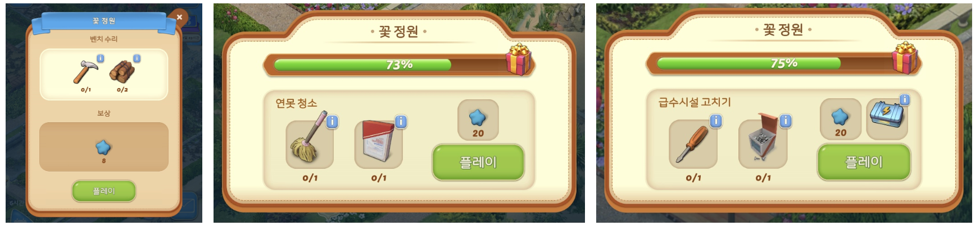Image resolution: width=980 pixels, height=230 pixels.
Task: Open info for the hammer item
Action: 100,58
